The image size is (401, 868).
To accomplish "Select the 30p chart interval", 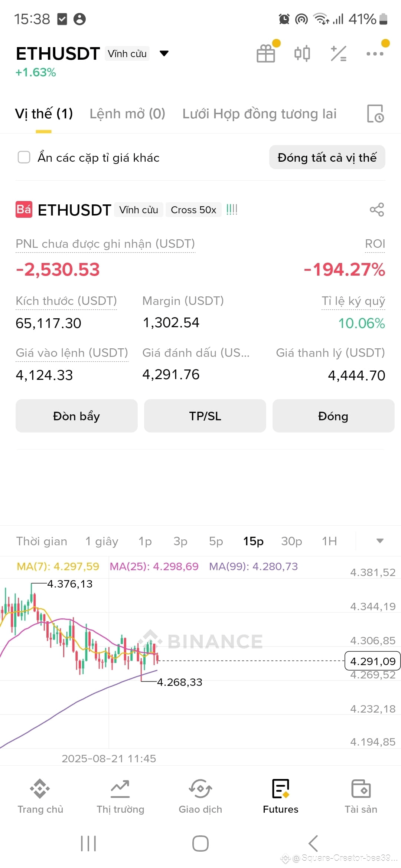I will (291, 541).
